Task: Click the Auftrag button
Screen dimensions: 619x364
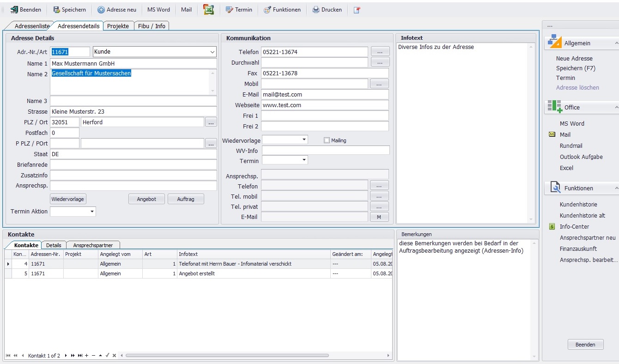Action: [186, 199]
